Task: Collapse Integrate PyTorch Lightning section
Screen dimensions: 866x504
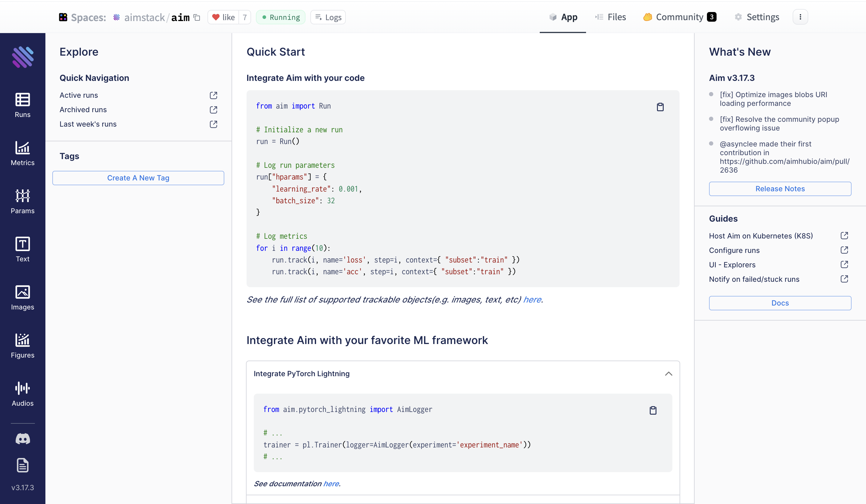Action: (x=668, y=374)
